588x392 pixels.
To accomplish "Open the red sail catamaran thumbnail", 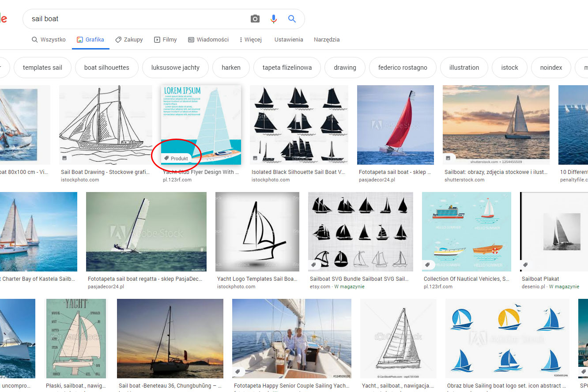I will 396,125.
